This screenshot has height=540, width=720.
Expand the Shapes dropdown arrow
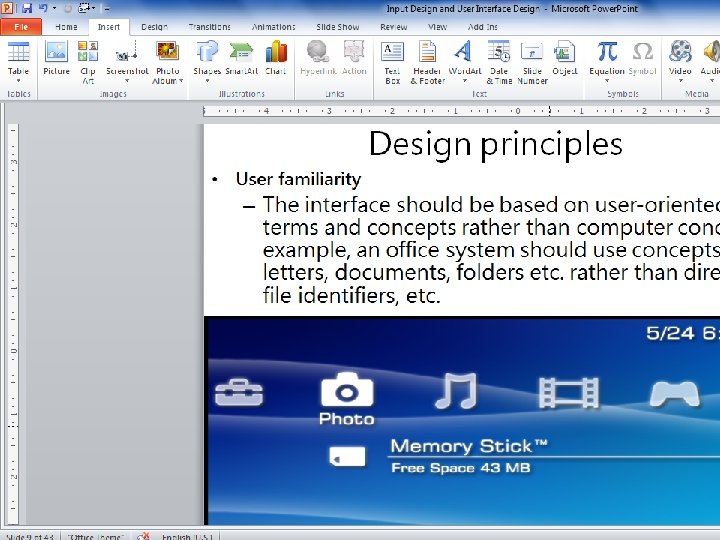pos(207,81)
